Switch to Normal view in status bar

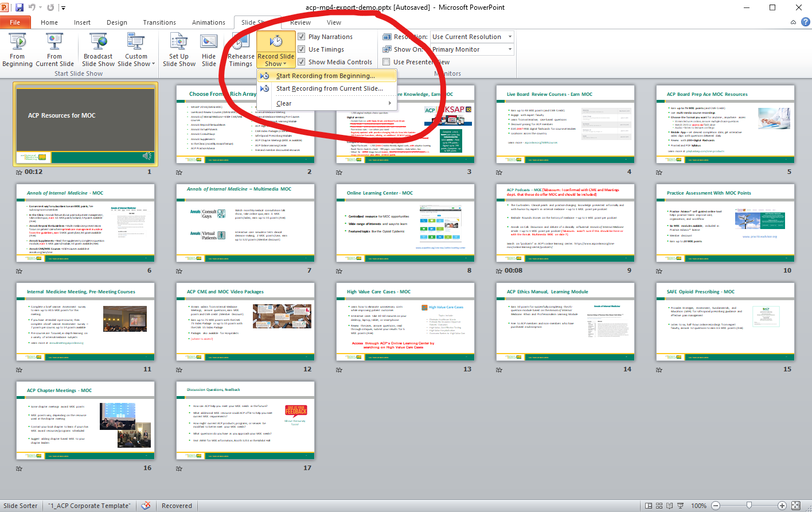click(649, 506)
